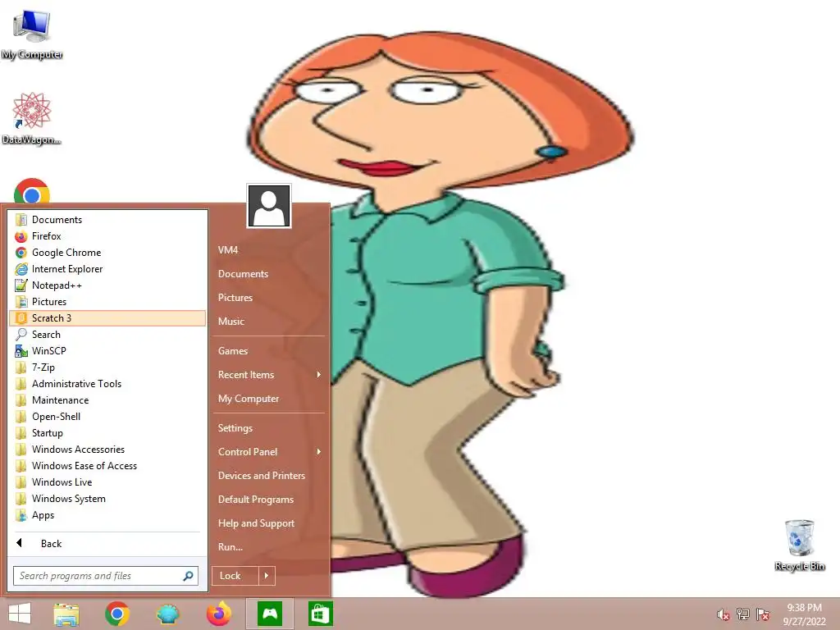Screen dimensions: 840x630
Task: Launch Google Chrome from the programs list
Action: tap(107, 253)
